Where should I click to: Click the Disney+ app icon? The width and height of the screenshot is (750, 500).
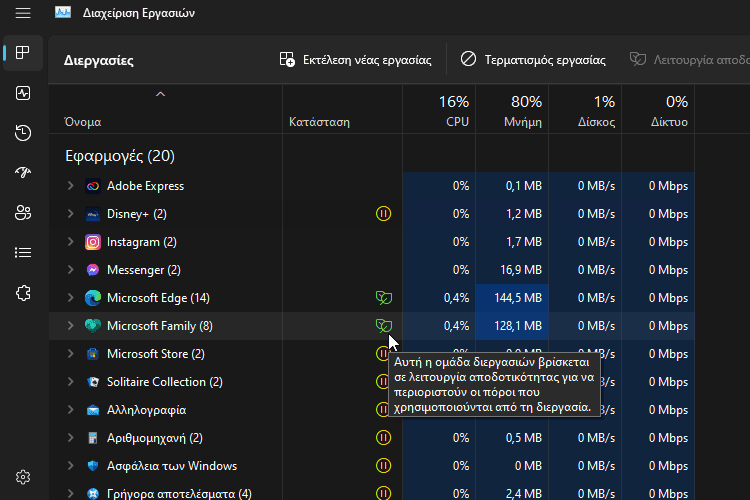click(93, 214)
